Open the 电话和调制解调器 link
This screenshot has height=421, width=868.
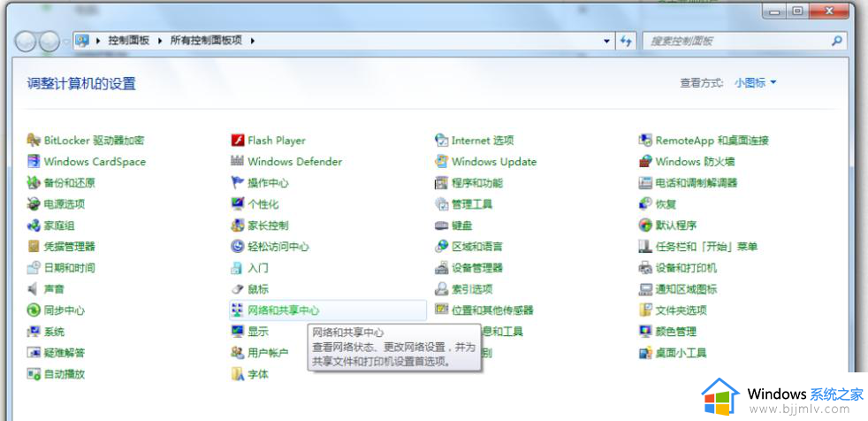697,183
